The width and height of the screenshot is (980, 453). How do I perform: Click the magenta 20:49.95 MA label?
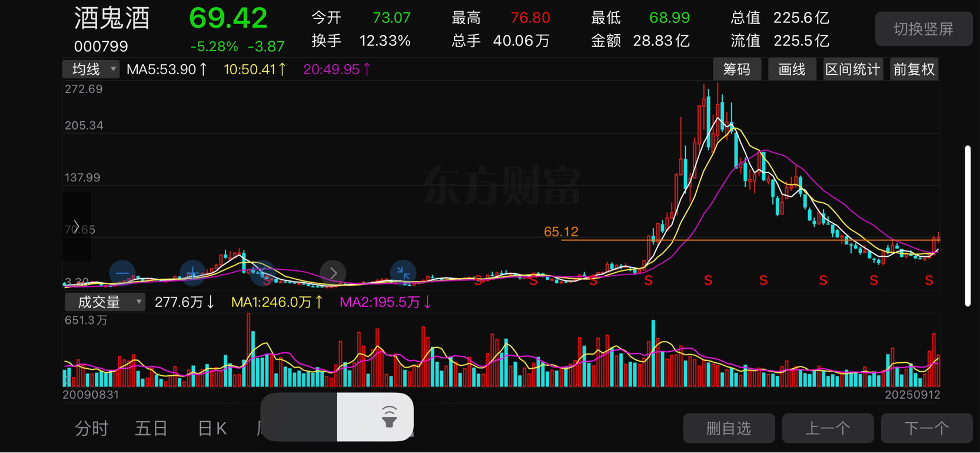point(337,70)
